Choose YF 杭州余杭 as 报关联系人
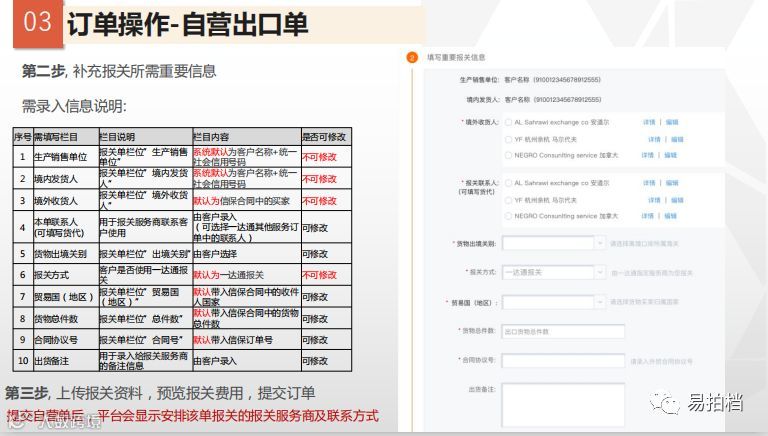The width and height of the screenshot is (768, 436). point(508,200)
